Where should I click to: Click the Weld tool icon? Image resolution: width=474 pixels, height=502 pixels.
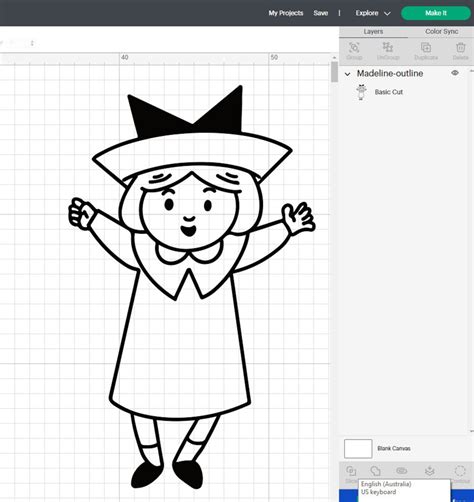click(x=375, y=471)
